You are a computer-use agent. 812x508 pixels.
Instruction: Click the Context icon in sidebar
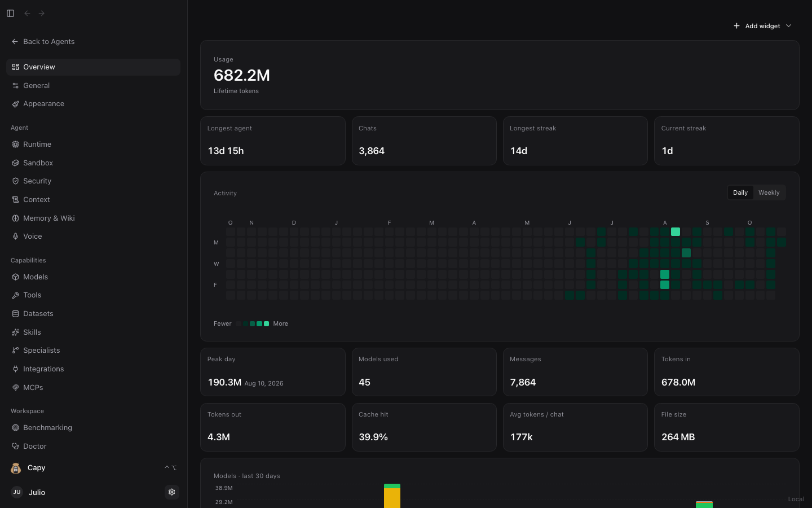[x=16, y=200]
